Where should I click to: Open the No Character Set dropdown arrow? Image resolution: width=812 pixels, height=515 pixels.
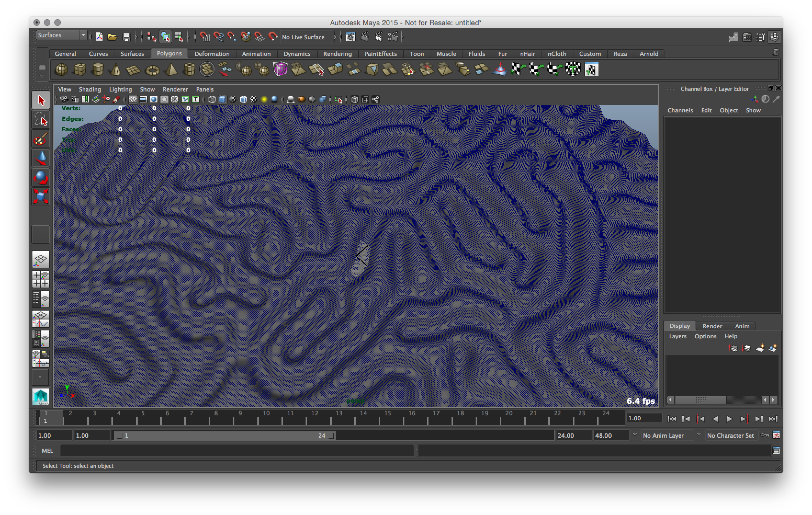pyautogui.click(x=699, y=434)
